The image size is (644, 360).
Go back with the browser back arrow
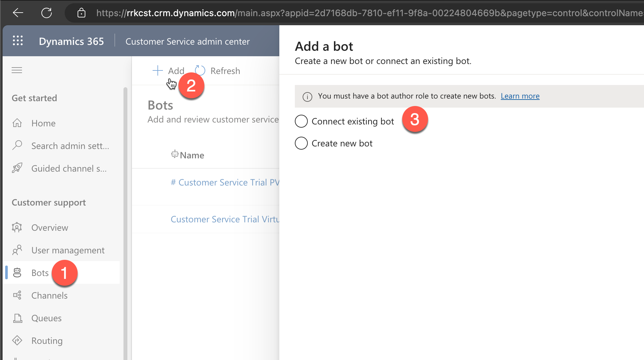[18, 13]
